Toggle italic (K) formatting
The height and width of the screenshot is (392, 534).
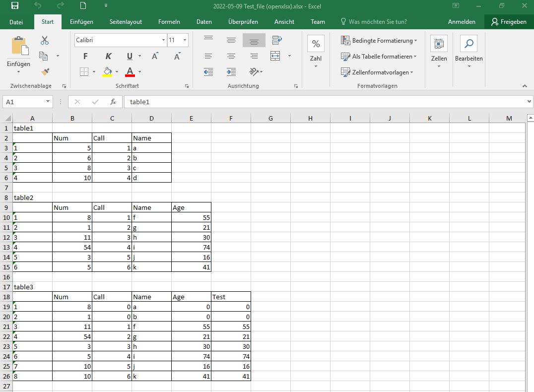(x=108, y=56)
